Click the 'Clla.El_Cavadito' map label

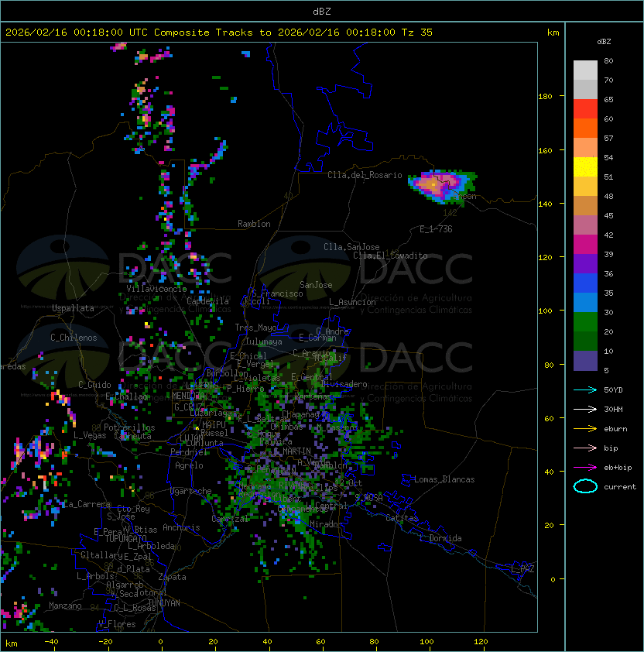tap(390, 256)
